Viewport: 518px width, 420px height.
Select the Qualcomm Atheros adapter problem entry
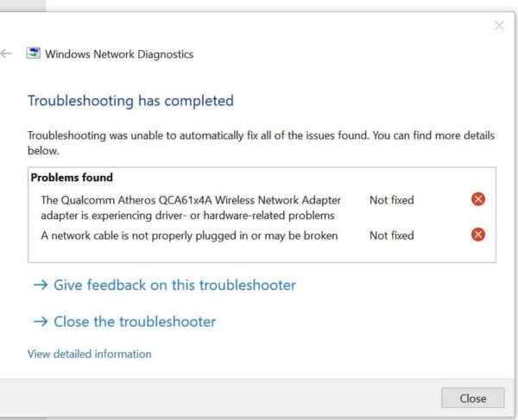191,208
